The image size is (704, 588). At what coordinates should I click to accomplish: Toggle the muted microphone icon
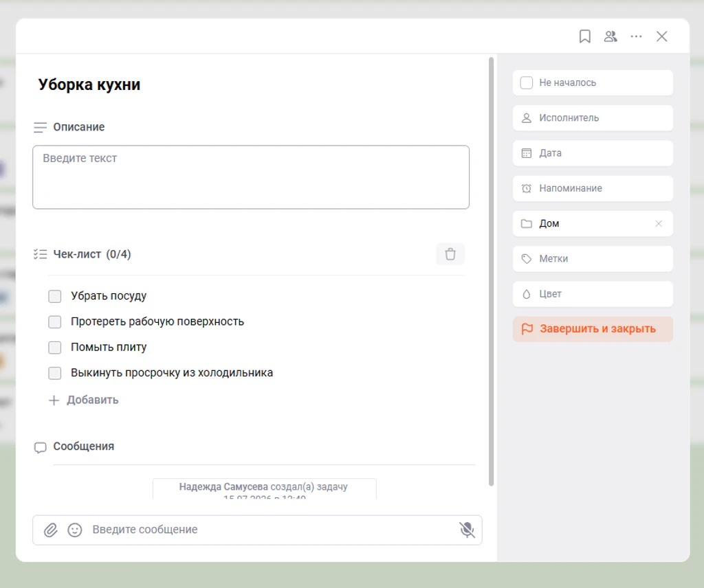467,530
